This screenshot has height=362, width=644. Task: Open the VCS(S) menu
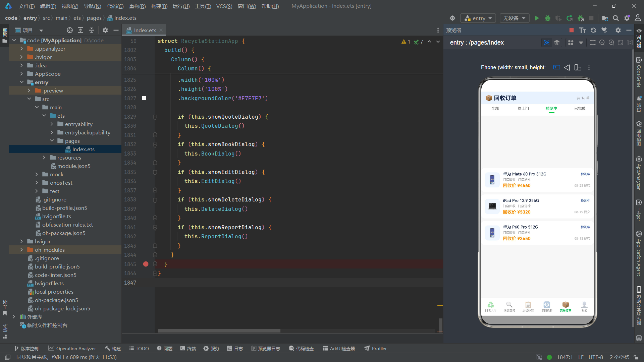coord(224,6)
